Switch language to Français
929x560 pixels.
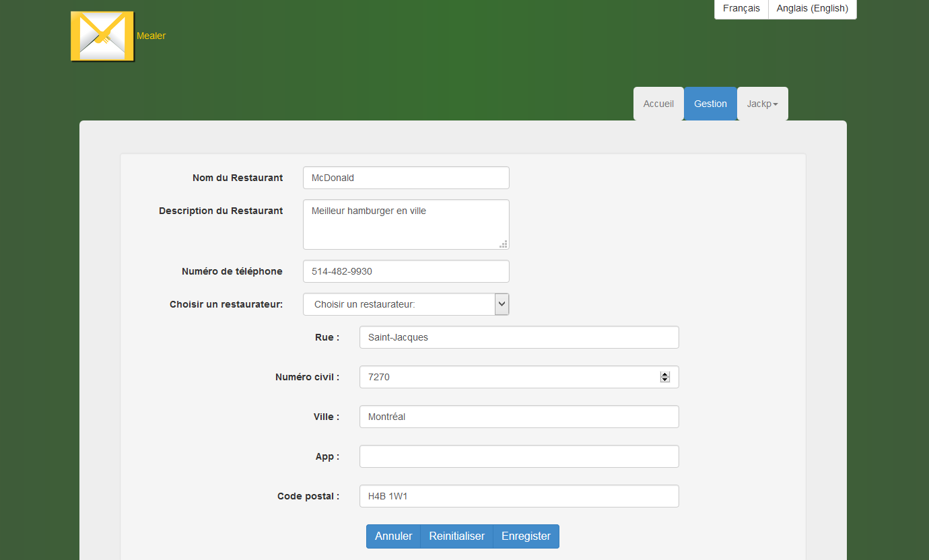[x=741, y=9]
